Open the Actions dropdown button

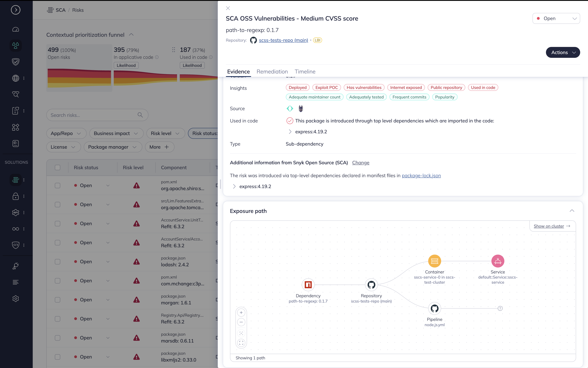563,52
